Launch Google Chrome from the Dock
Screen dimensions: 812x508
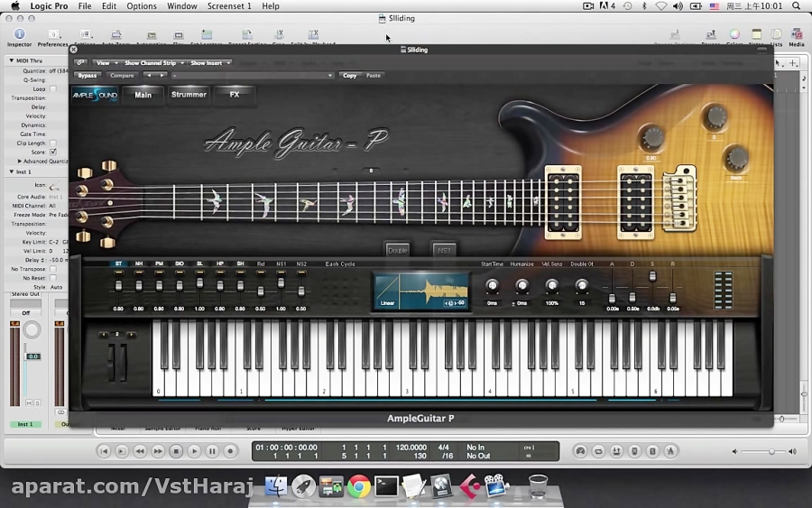click(359, 487)
